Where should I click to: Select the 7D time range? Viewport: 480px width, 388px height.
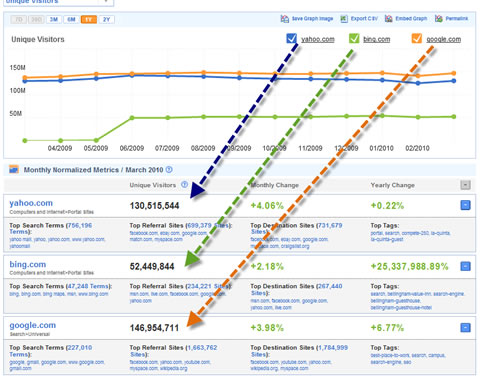(19, 20)
